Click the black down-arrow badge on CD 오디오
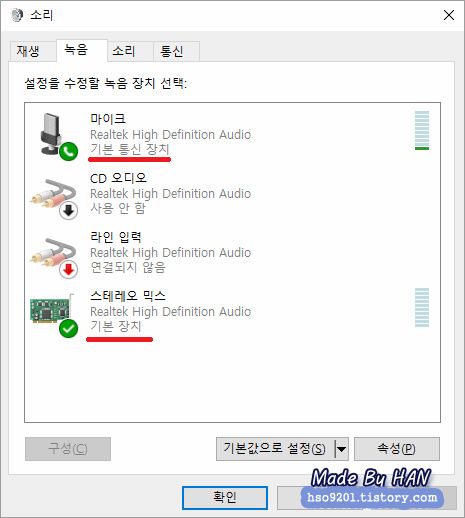This screenshot has width=465, height=518. (69, 210)
